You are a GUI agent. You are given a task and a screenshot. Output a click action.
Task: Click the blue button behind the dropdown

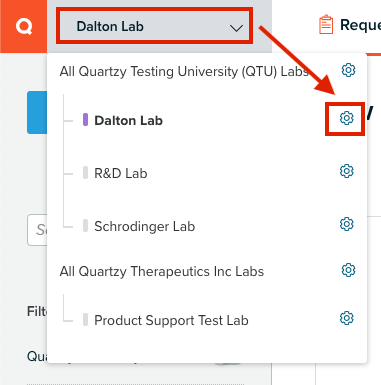[x=37, y=112]
